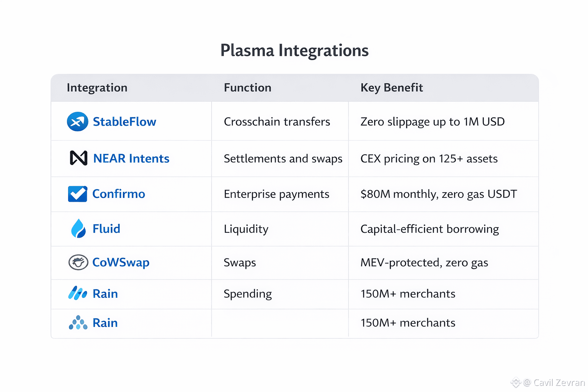
Task: Click the Fluid droplet logo icon
Action: (78, 229)
